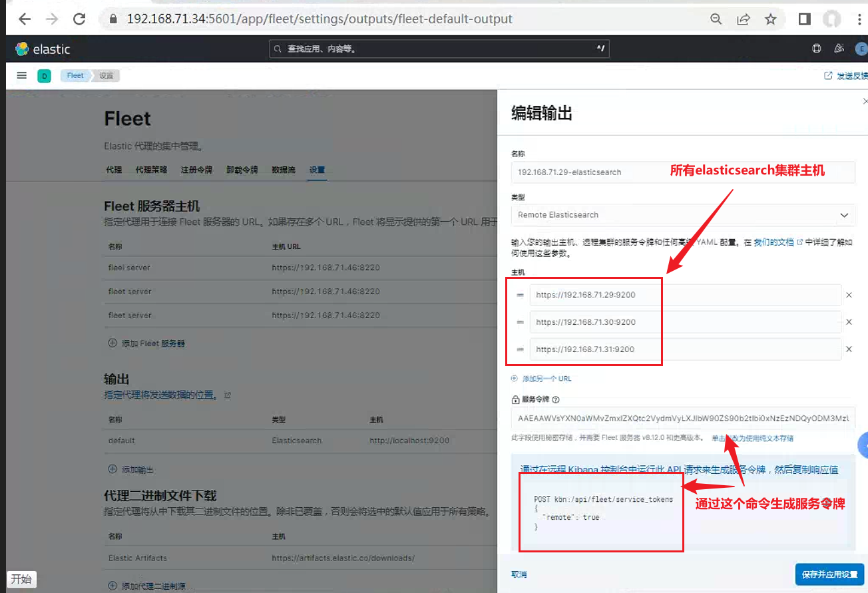Expand the 类型 Remote Elasticsearch dropdown
The width and height of the screenshot is (868, 593).
point(683,215)
